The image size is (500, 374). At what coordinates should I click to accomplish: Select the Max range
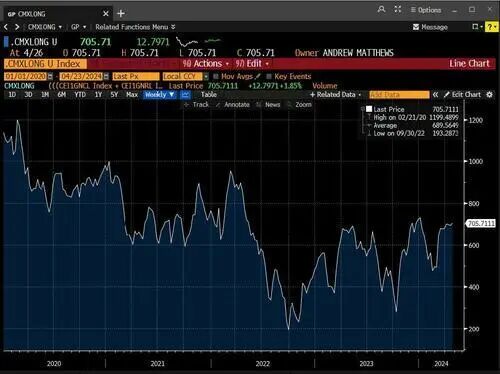pyautogui.click(x=132, y=95)
